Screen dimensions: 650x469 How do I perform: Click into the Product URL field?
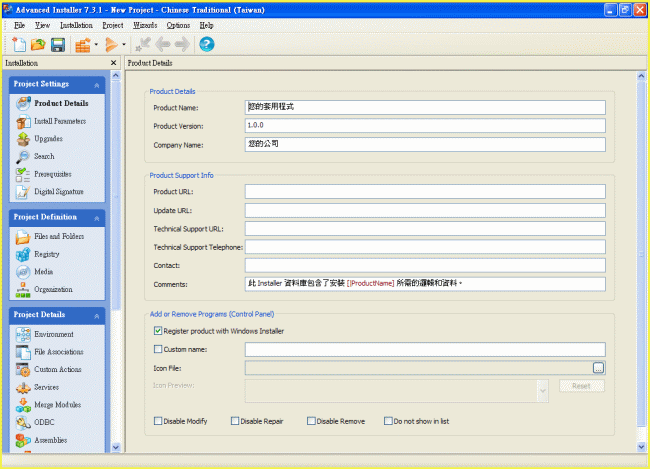(425, 192)
